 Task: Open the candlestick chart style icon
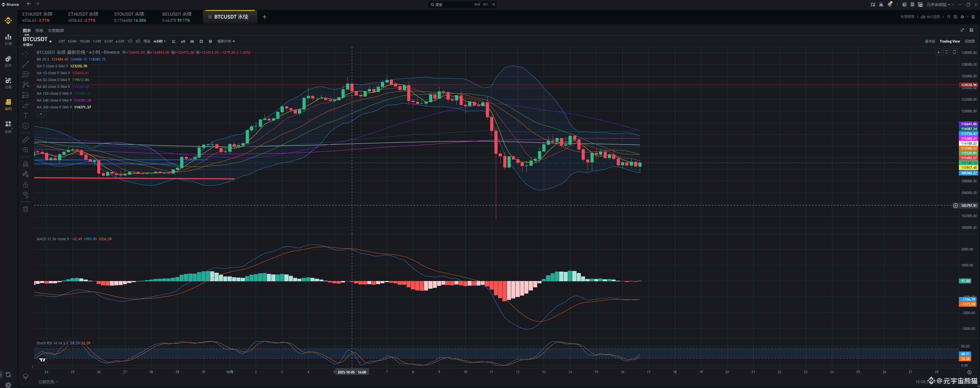pos(183,41)
